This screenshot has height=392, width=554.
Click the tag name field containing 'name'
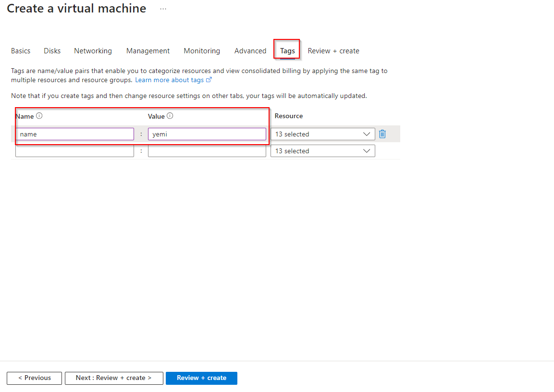point(74,134)
